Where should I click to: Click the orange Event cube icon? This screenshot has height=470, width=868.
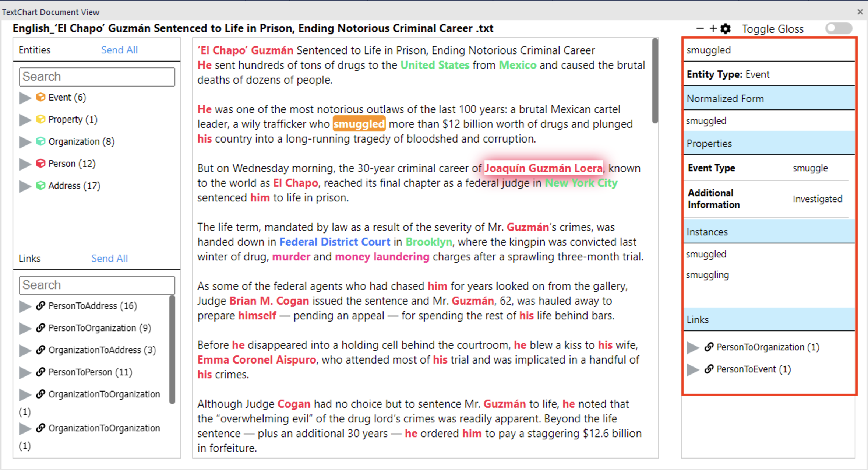pos(40,97)
